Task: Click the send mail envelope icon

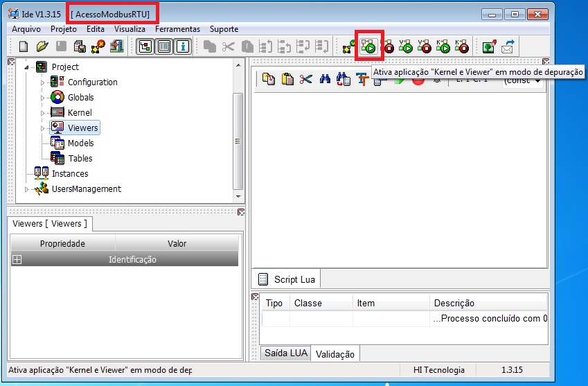Action: (508, 46)
